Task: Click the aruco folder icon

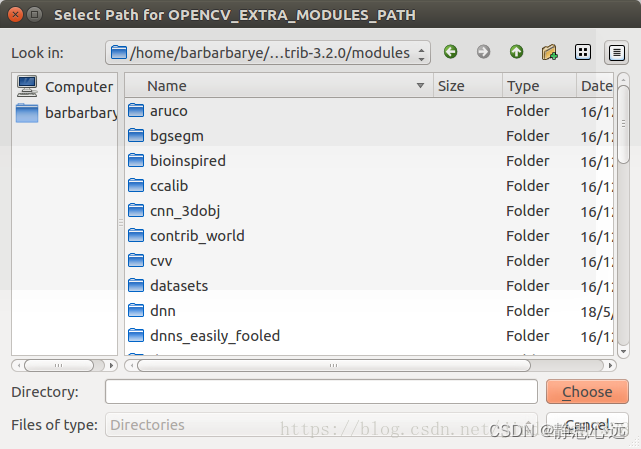Action: pos(136,110)
